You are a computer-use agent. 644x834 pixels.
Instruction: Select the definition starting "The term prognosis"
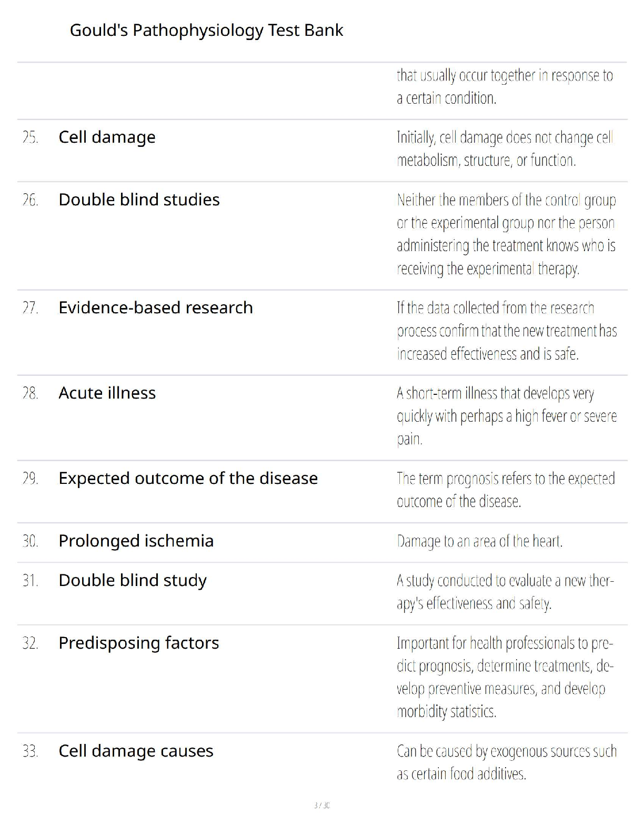pyautogui.click(x=505, y=490)
